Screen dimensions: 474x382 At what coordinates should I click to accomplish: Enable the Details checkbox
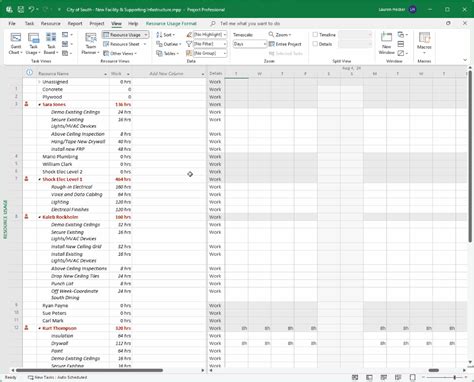coord(315,44)
